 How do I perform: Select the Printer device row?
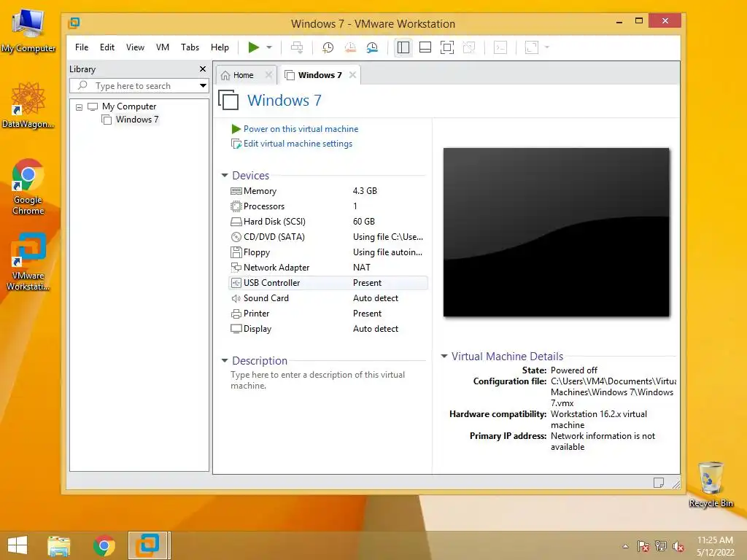(328, 314)
